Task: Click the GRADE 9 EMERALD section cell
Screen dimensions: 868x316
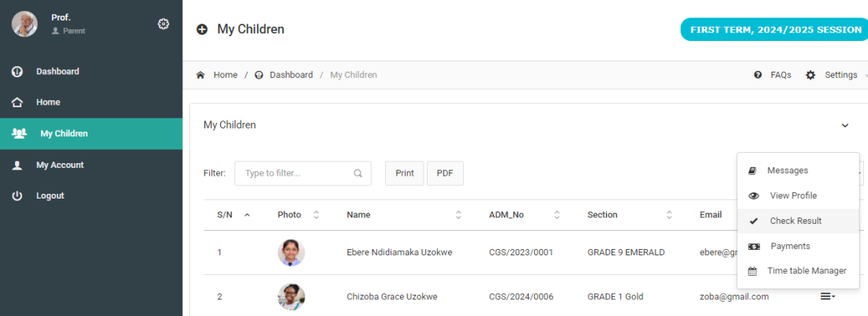Action: (626, 252)
